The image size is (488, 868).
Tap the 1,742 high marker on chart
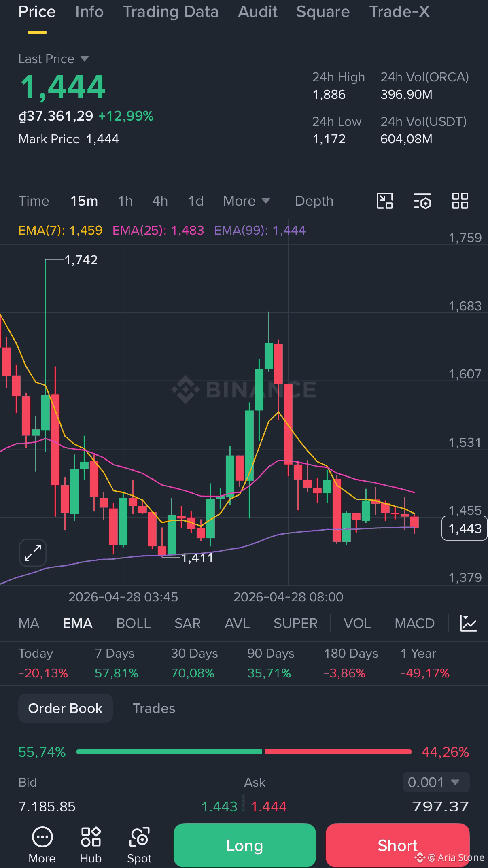click(x=81, y=260)
